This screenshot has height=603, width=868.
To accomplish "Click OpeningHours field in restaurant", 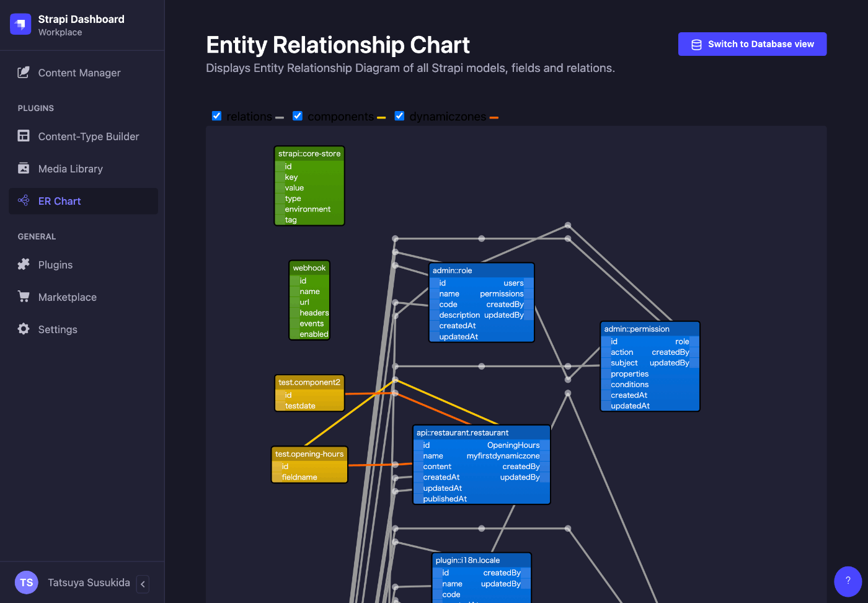I will [513, 445].
